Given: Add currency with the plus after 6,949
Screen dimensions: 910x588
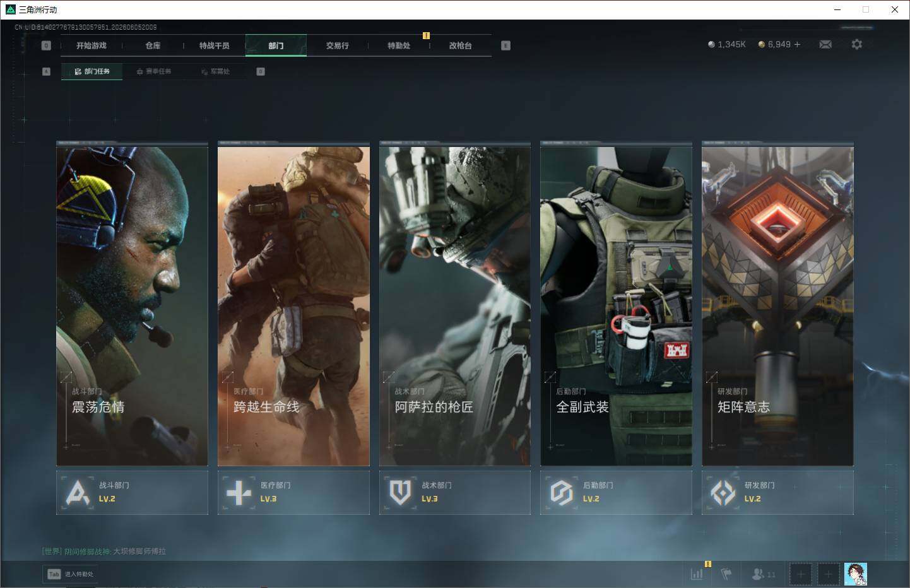Looking at the screenshot, I should [x=797, y=44].
